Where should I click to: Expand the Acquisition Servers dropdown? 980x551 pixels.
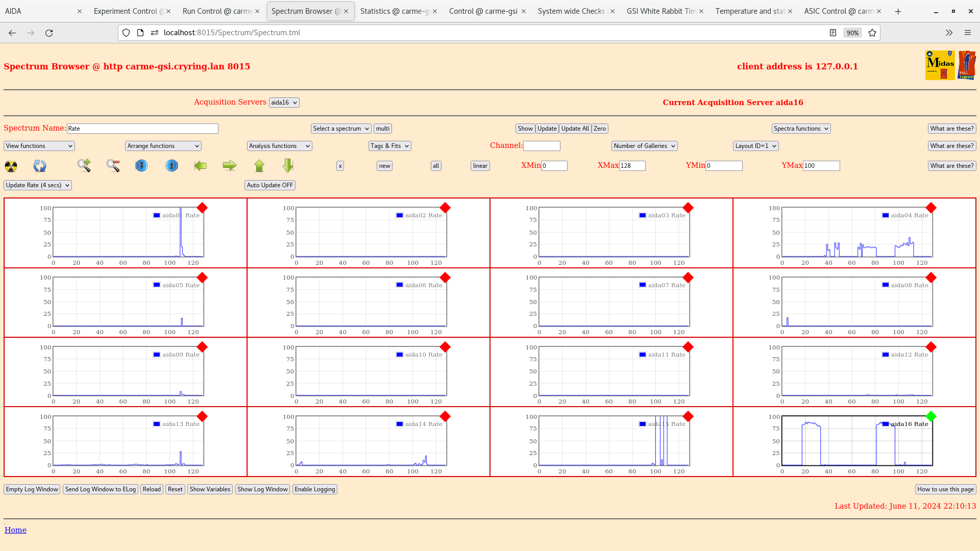(x=283, y=102)
